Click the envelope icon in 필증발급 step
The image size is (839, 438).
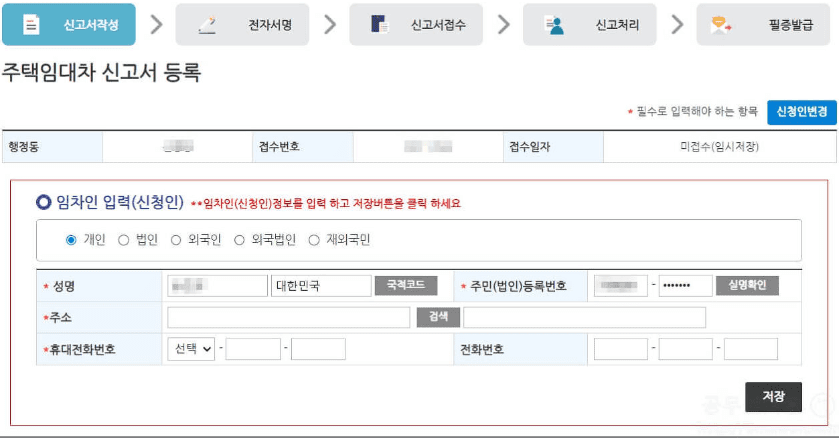click(x=721, y=25)
